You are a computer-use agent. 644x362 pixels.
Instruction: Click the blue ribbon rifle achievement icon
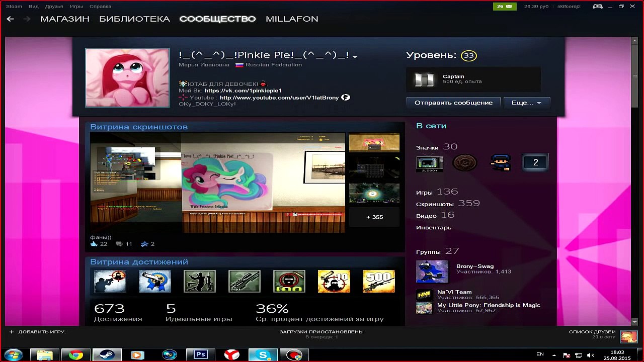pos(155,281)
